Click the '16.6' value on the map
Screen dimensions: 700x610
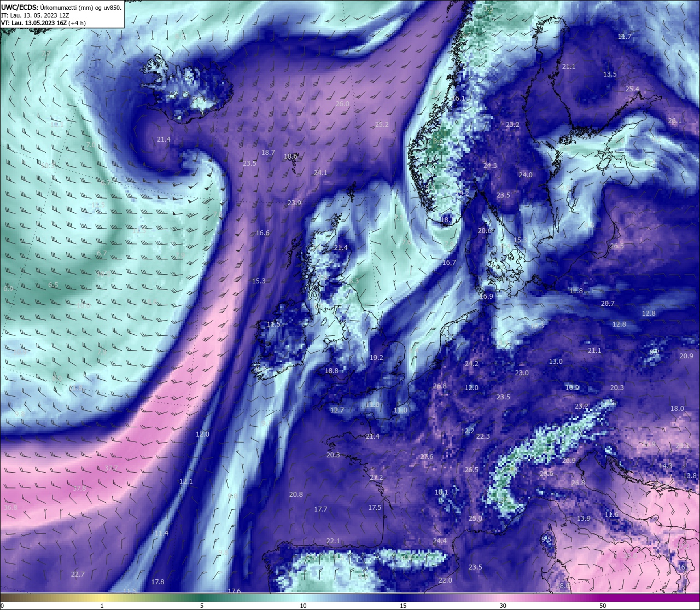tap(262, 233)
